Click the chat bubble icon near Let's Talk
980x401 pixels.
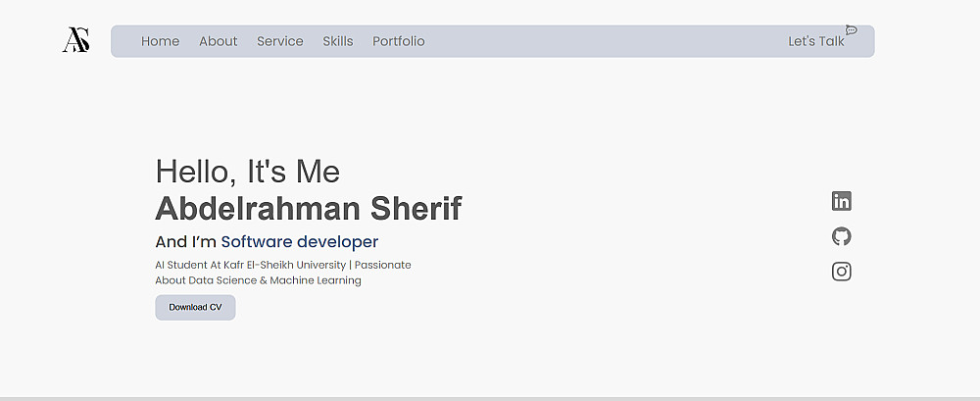click(851, 30)
